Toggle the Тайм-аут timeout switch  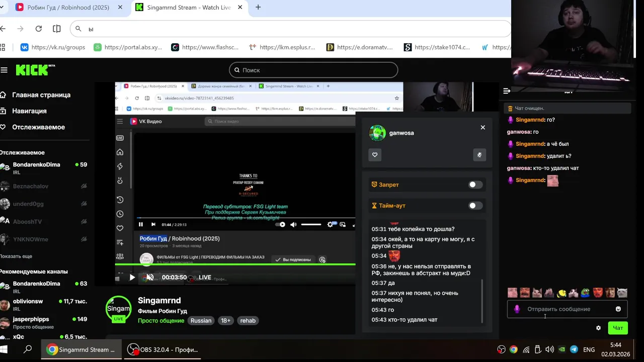pos(475,206)
